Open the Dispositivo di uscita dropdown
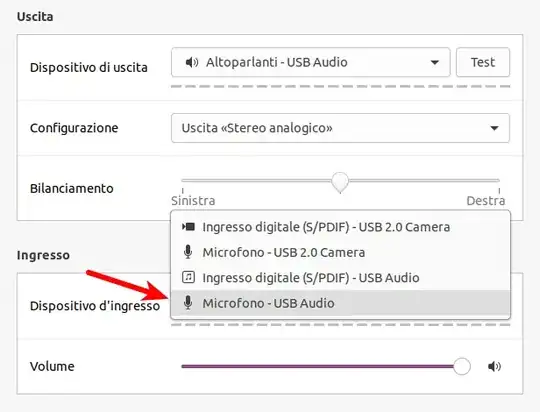This screenshot has height=412, width=540. point(311,62)
